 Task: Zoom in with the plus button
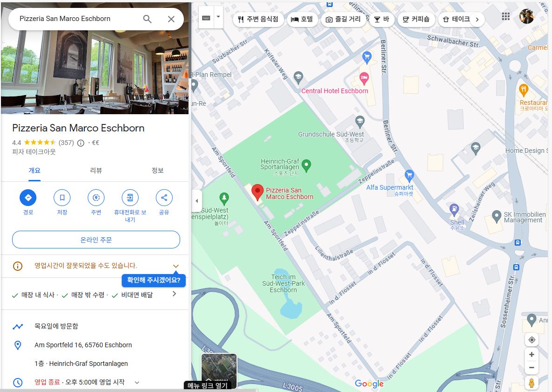point(531,355)
